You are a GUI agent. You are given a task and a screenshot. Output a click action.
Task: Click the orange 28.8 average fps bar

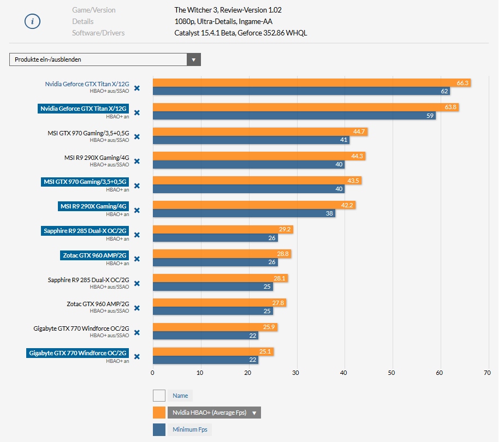click(222, 254)
